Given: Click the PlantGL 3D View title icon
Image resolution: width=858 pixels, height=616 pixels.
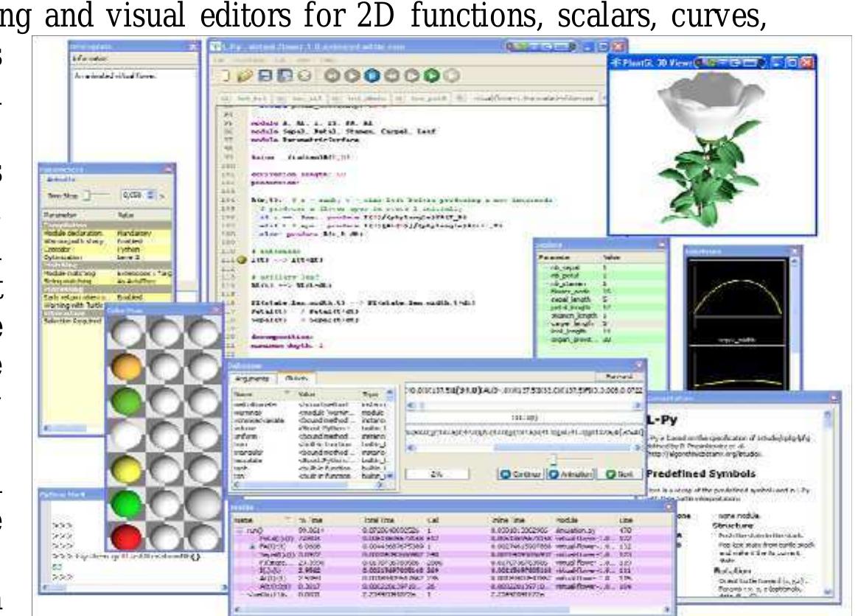Looking at the screenshot, I should click(615, 63).
